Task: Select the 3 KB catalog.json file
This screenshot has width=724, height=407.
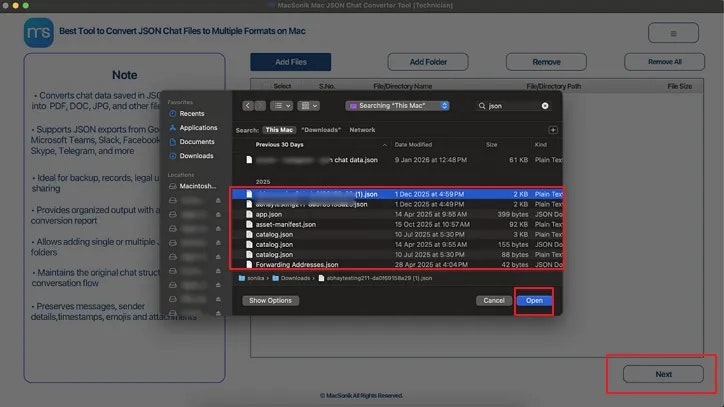Action: tap(398, 235)
